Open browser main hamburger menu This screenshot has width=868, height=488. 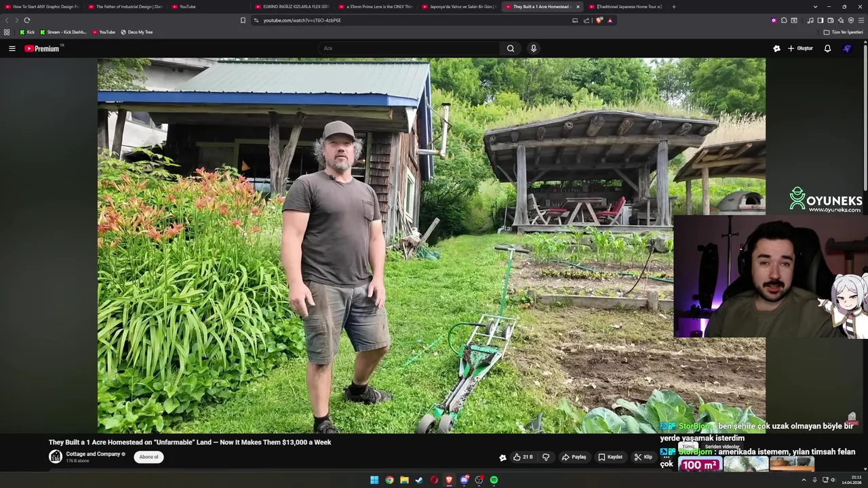[x=861, y=20]
